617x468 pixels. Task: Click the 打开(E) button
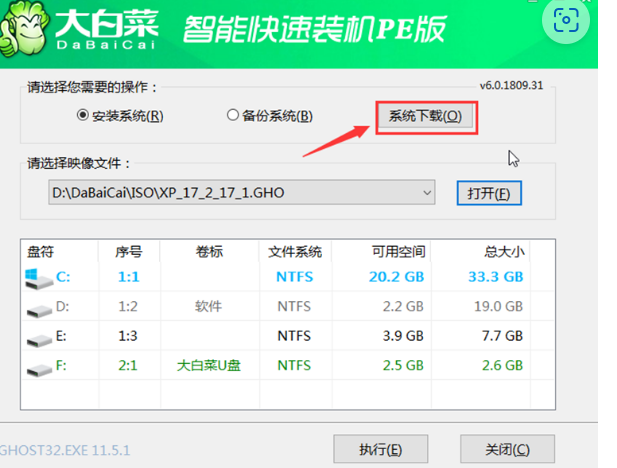(489, 193)
